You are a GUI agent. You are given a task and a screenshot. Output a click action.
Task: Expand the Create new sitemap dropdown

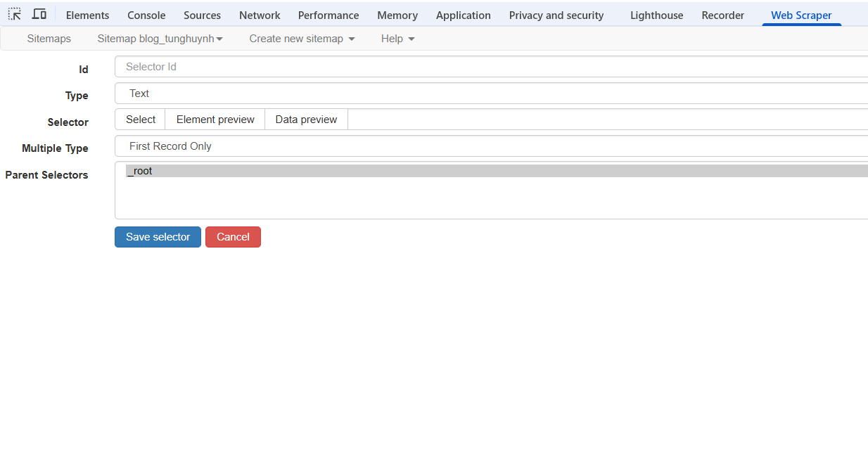302,39
